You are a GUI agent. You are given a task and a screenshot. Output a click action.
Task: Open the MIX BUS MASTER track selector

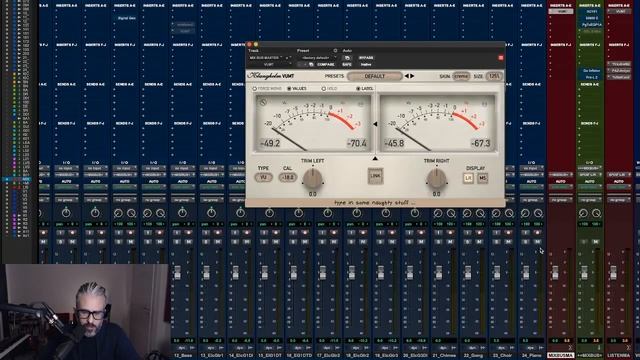tap(267, 58)
